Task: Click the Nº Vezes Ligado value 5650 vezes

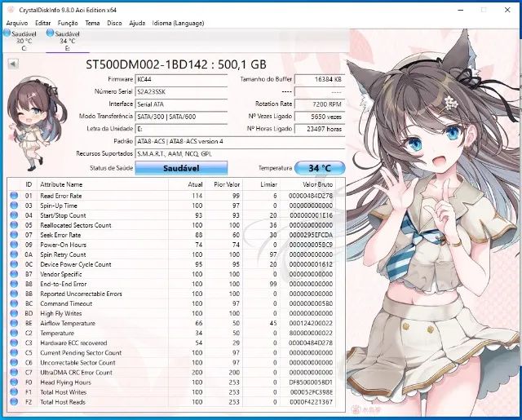Action: [320, 117]
